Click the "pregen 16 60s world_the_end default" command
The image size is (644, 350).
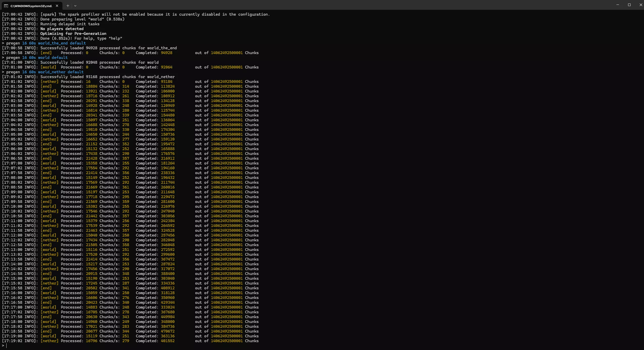point(46,43)
